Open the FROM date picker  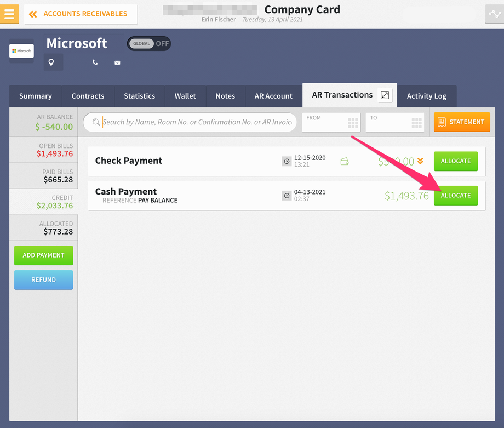(x=331, y=122)
